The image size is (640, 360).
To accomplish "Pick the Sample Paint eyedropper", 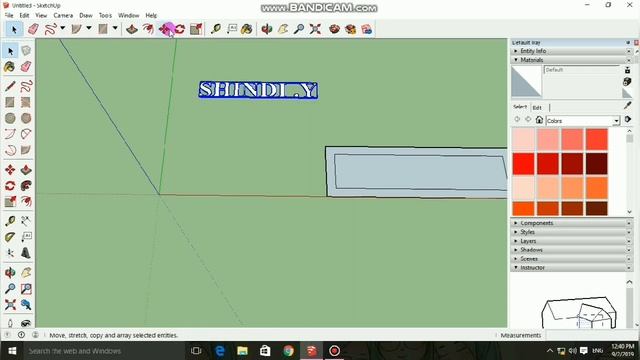I will pyautogui.click(x=627, y=106).
